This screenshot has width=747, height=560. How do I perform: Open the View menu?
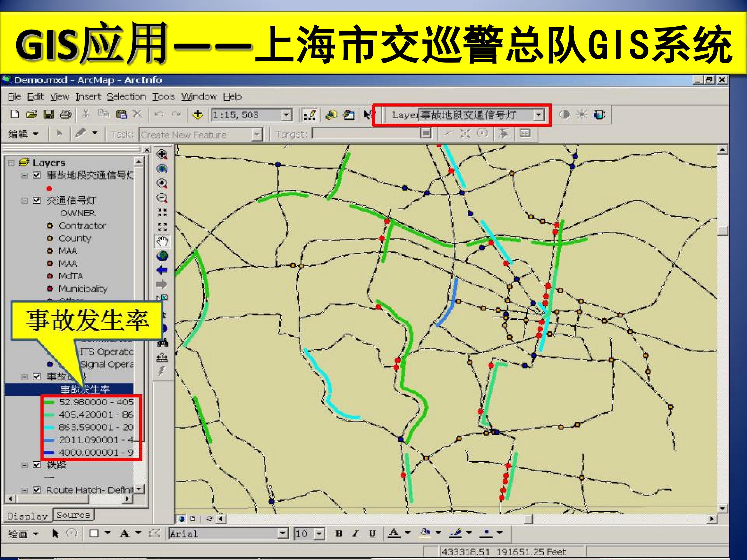pos(59,97)
